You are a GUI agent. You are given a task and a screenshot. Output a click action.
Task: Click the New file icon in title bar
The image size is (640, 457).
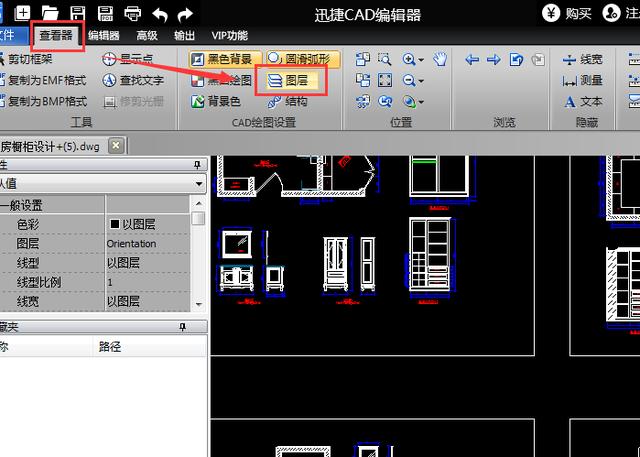[22, 13]
